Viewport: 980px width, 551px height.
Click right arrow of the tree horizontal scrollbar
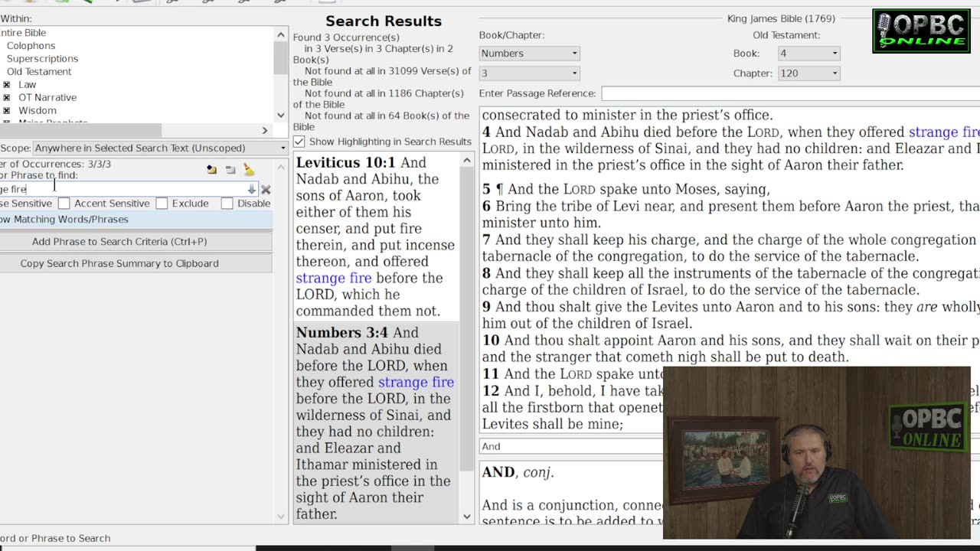[265, 131]
